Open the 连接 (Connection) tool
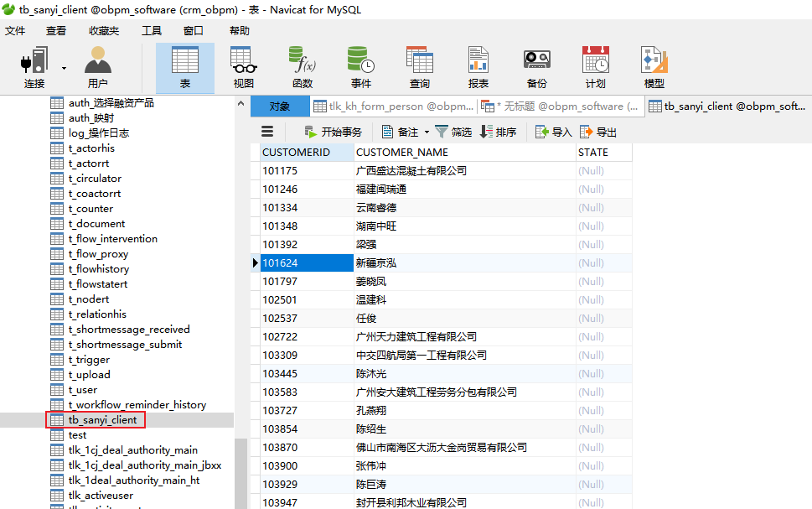812x509 pixels. pos(34,68)
